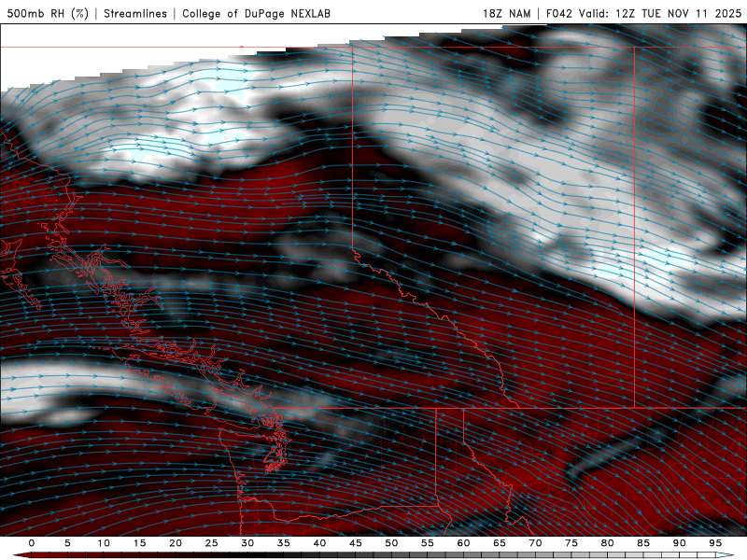
Task: Click the 60 value on the color scale
Action: pyautogui.click(x=463, y=543)
